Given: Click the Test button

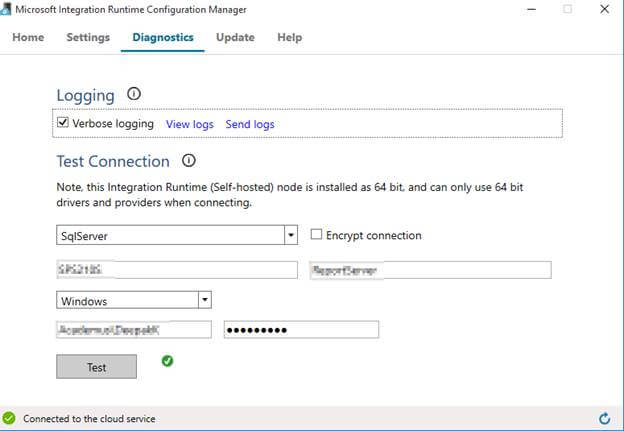Looking at the screenshot, I should click(x=96, y=367).
